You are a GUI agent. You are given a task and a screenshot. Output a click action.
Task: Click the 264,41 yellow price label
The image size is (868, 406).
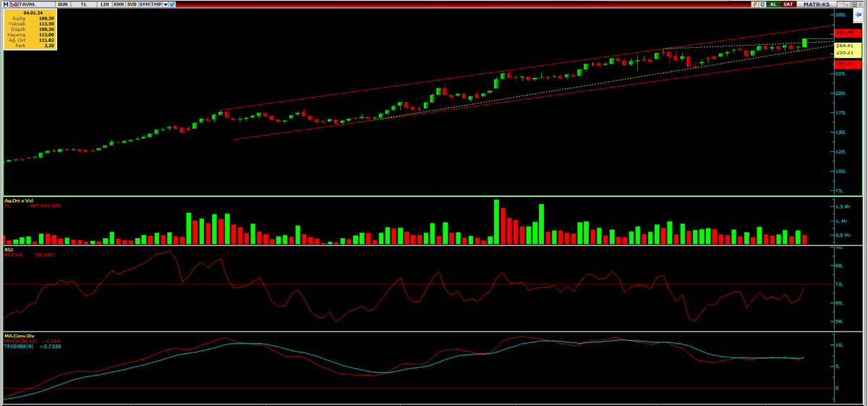tap(848, 45)
